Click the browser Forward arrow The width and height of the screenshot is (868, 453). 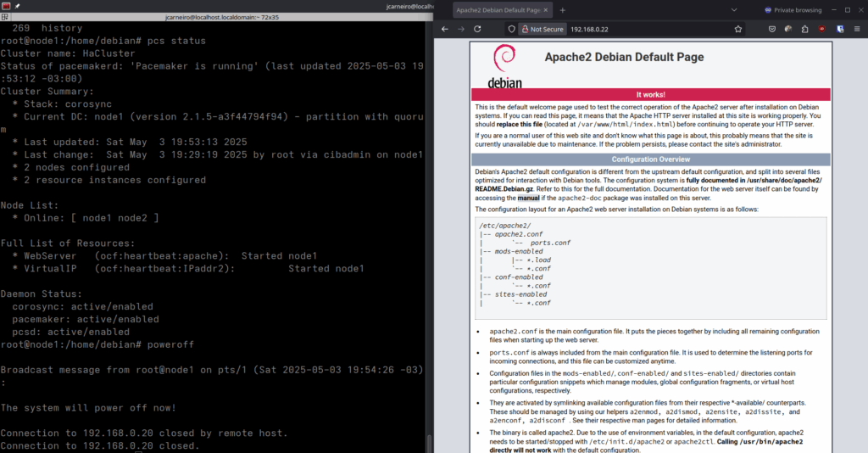[461, 29]
